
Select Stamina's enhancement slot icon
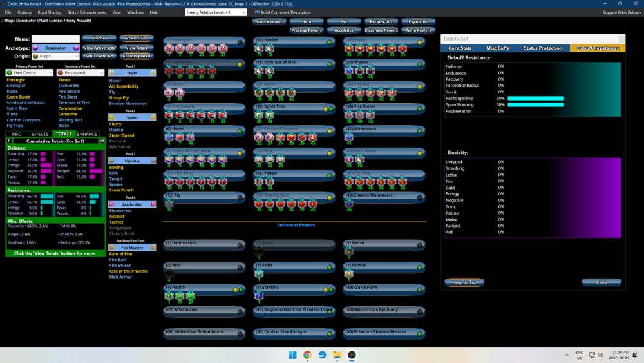[259, 295]
